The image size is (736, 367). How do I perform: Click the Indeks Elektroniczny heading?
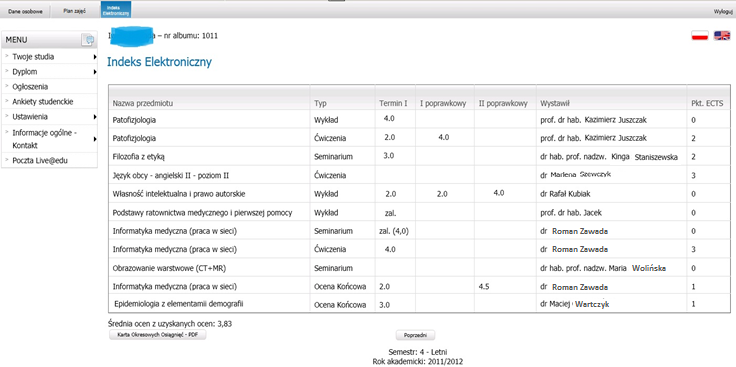point(160,62)
